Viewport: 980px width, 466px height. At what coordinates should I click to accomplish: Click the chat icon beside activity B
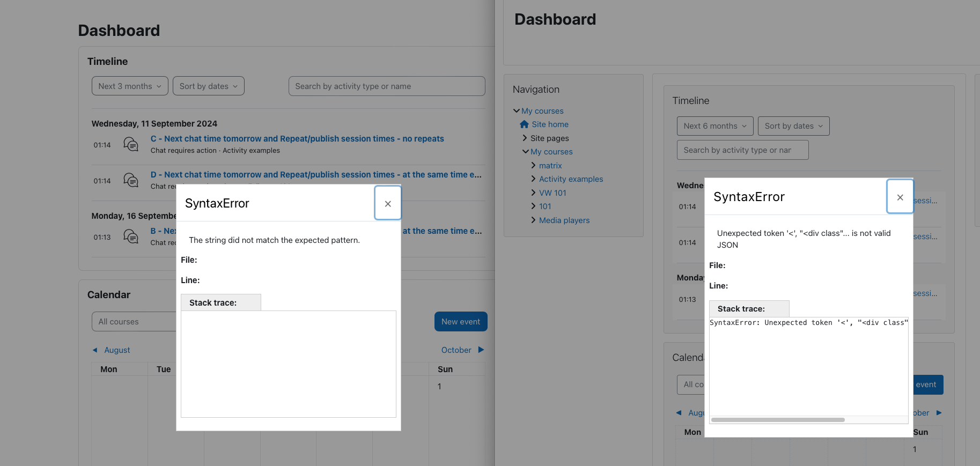click(131, 236)
